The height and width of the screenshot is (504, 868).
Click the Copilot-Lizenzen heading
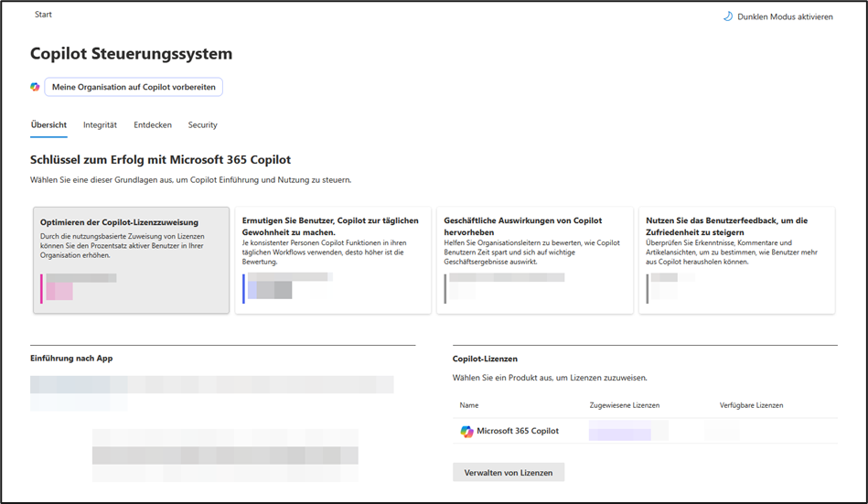[485, 359]
